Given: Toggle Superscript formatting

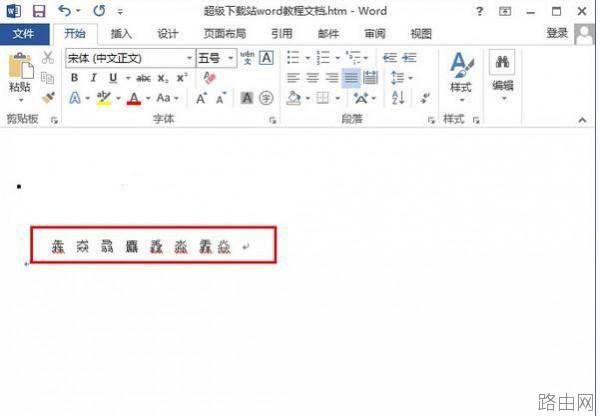Looking at the screenshot, I should click(182, 78).
